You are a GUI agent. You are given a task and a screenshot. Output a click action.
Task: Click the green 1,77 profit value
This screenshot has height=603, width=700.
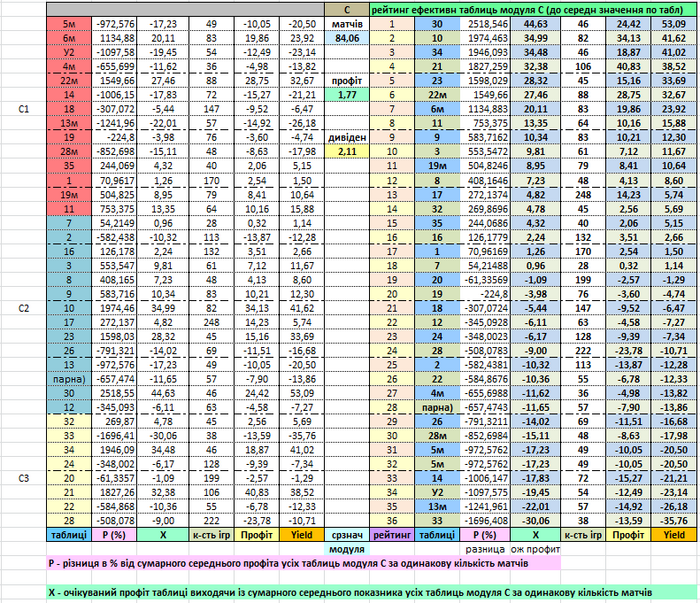point(347,95)
